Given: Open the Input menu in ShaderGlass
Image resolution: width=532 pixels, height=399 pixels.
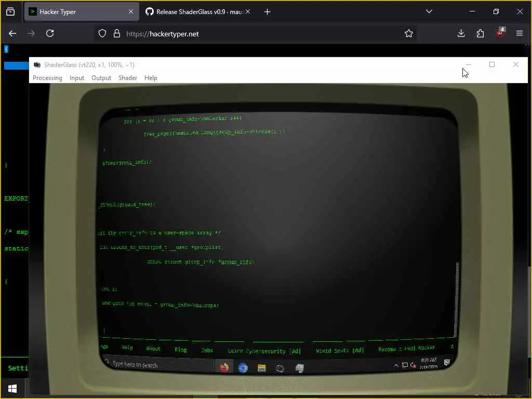Looking at the screenshot, I should coord(77,78).
